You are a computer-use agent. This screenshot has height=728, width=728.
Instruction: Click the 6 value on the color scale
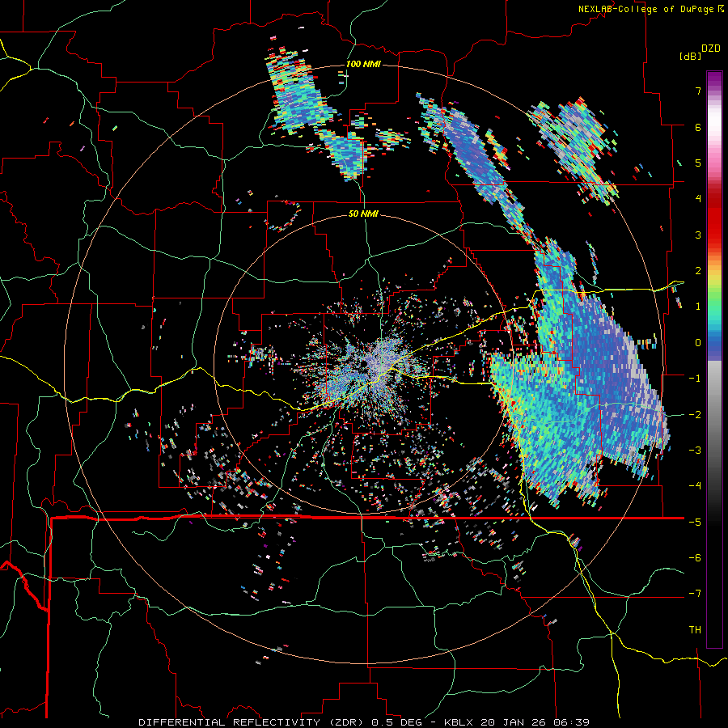[698, 127]
